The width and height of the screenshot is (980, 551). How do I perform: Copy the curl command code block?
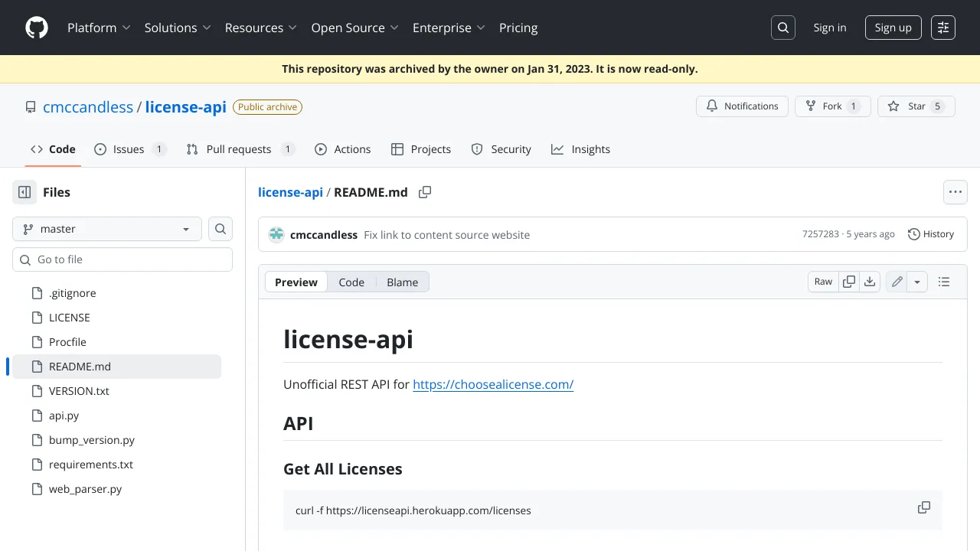924,507
